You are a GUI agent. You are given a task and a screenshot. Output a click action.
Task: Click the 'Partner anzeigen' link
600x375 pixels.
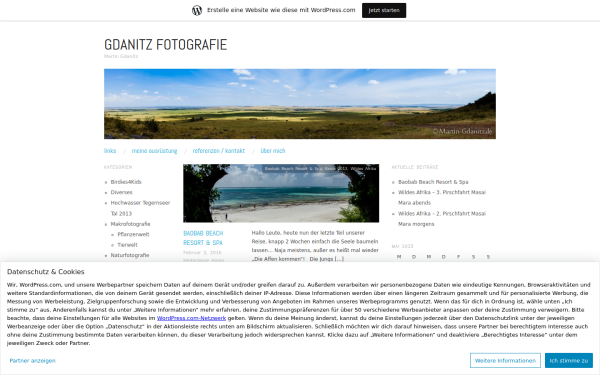(x=33, y=360)
